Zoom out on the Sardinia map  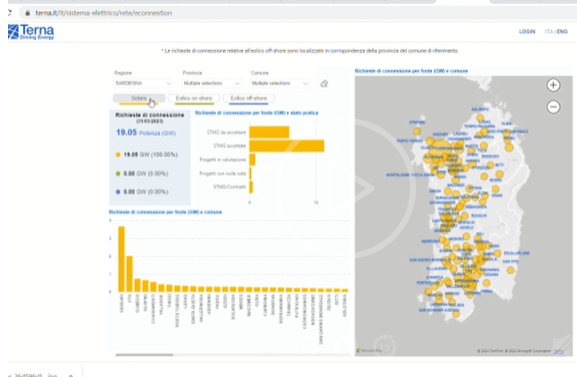(553, 107)
